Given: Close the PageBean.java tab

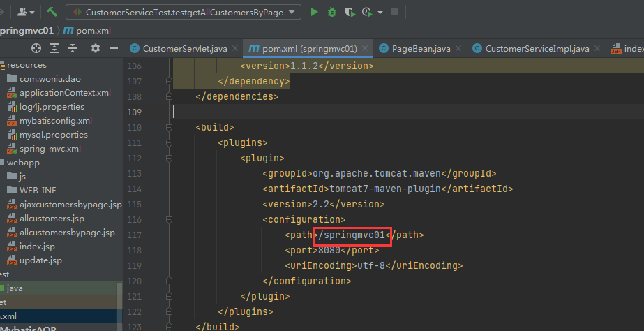Looking at the screenshot, I should [x=458, y=48].
